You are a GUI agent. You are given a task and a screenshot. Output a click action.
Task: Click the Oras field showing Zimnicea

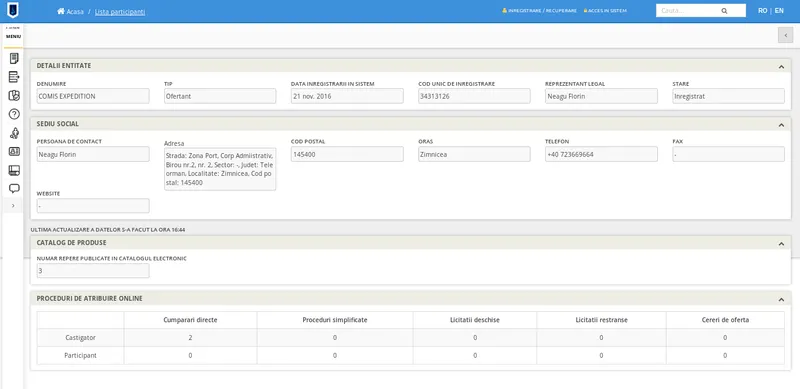(474, 154)
